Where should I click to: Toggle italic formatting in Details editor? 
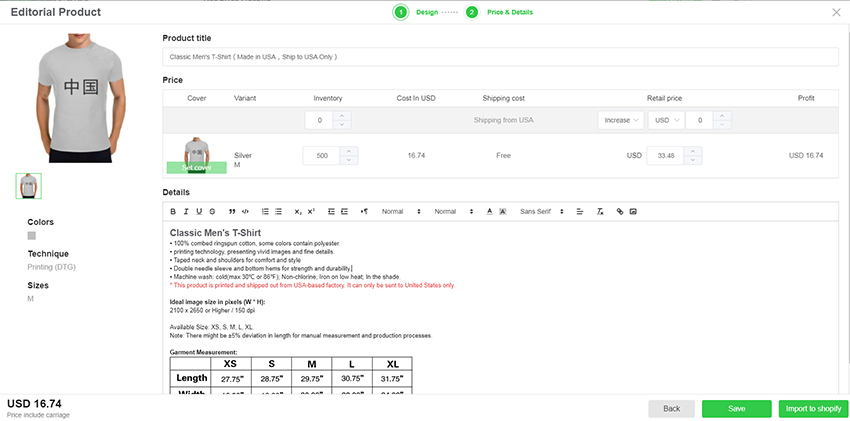pos(186,211)
